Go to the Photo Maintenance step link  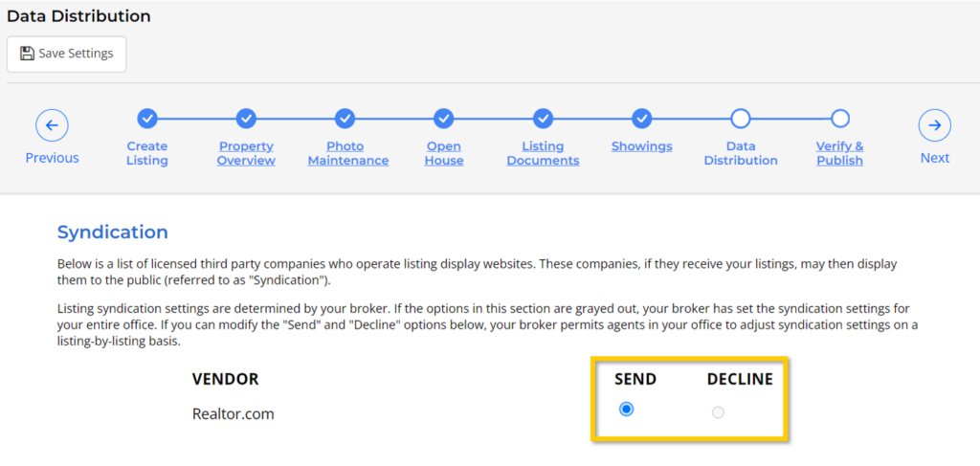point(345,153)
